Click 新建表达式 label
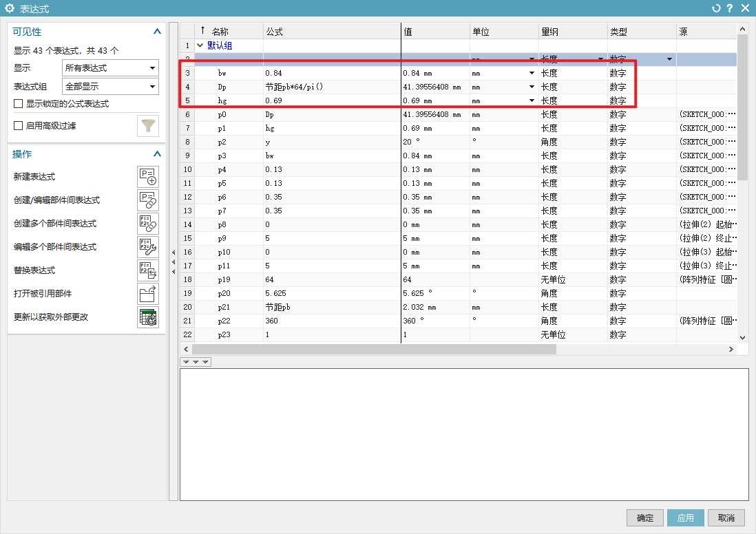This screenshot has height=534, width=756. [34, 177]
